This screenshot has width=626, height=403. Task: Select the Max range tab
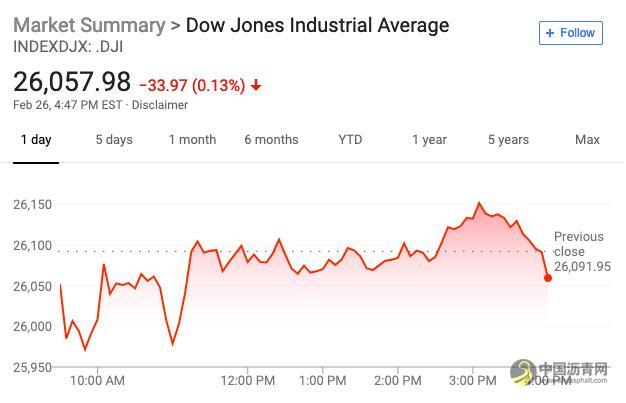coord(587,140)
